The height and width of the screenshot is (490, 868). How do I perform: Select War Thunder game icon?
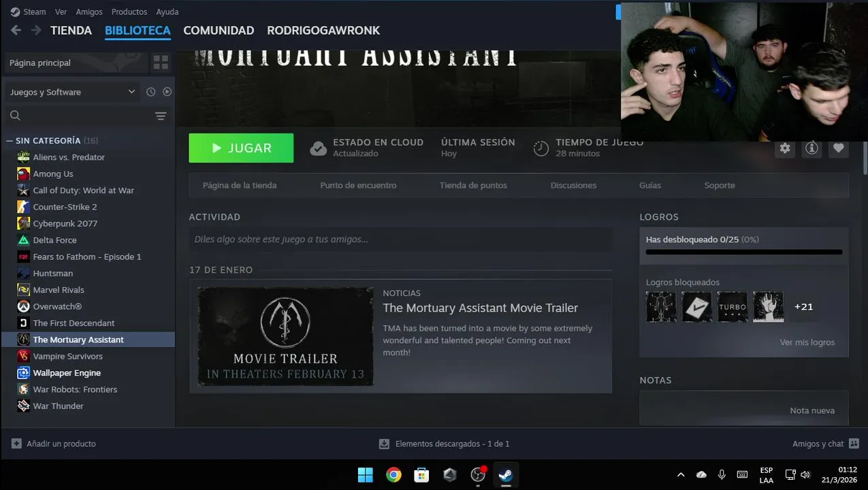tap(23, 406)
